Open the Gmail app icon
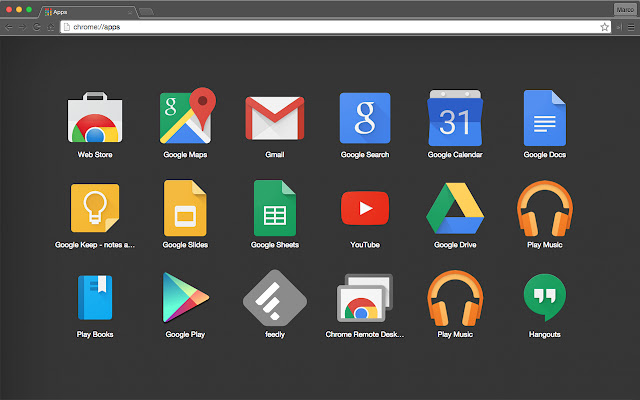This screenshot has height=400, width=640. pyautogui.click(x=275, y=118)
